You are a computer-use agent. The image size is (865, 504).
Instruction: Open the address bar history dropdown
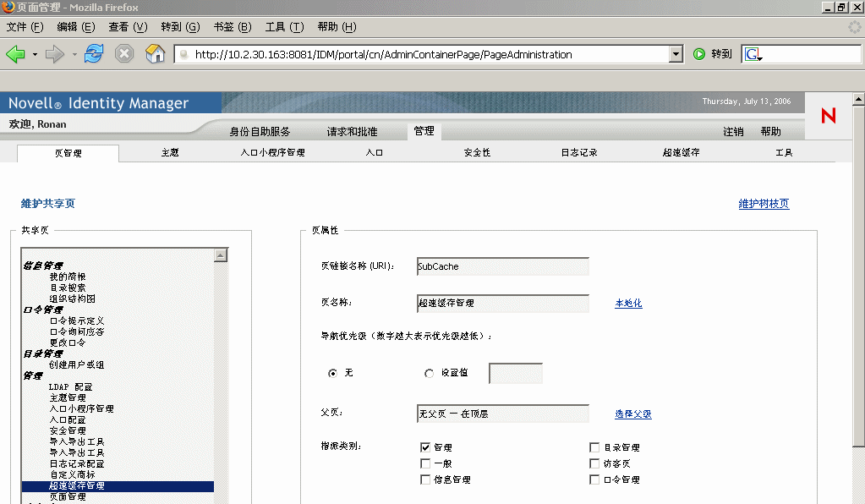(676, 53)
